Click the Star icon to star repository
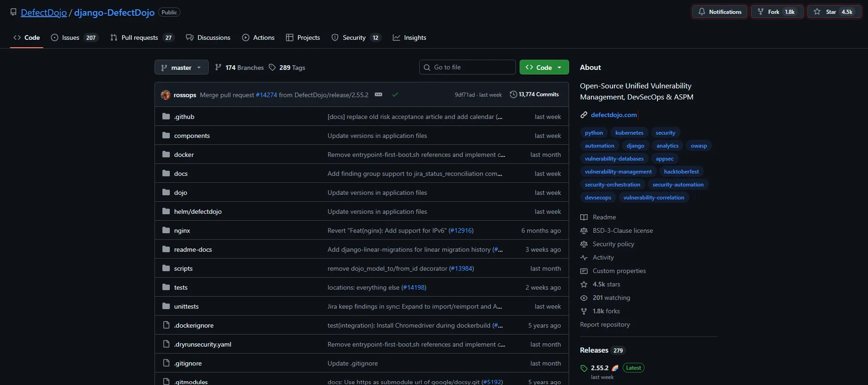The image size is (868, 385). 817,12
